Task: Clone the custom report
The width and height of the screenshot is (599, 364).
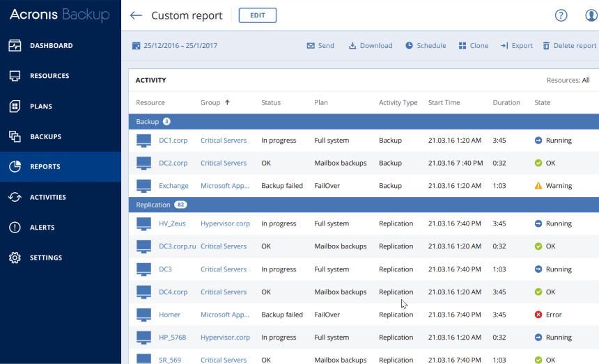Action: 474,46
